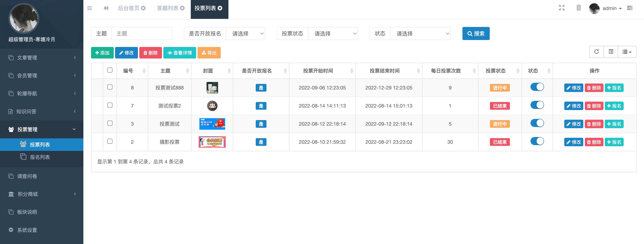
Task: Sort by 状态 column arrows
Action: pyautogui.click(x=549, y=71)
